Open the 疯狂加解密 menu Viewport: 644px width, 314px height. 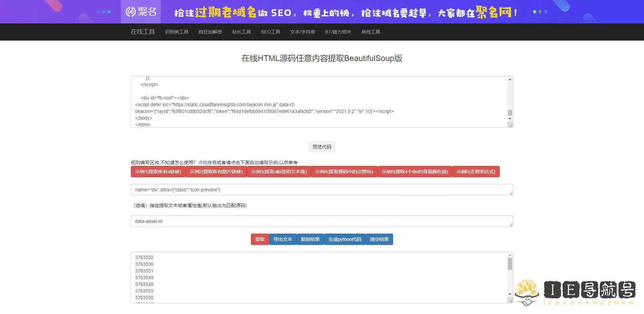coord(210,32)
